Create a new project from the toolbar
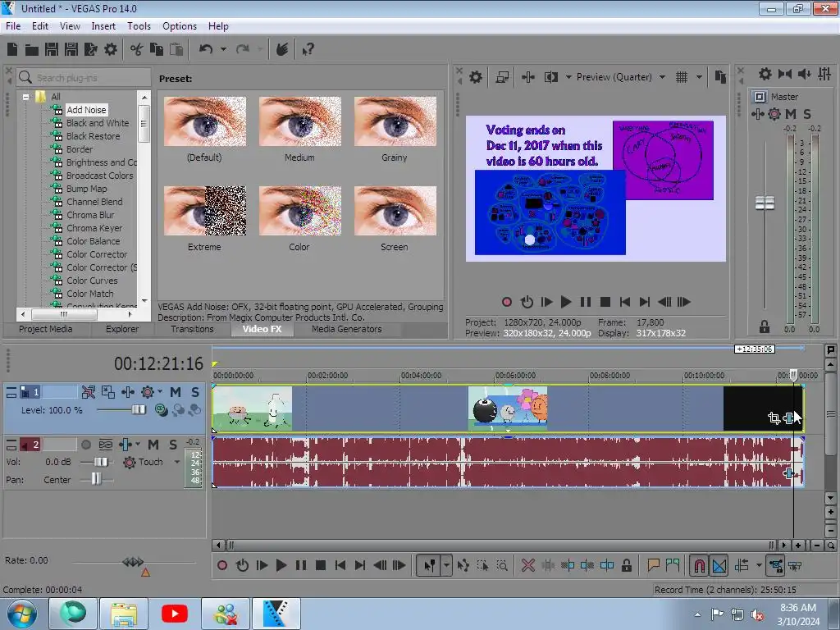The height and width of the screenshot is (630, 840). point(12,49)
